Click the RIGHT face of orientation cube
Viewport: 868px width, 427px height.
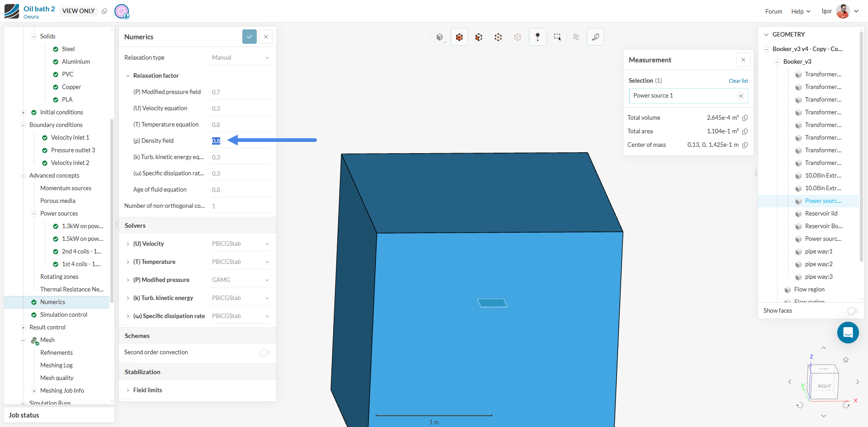(825, 386)
